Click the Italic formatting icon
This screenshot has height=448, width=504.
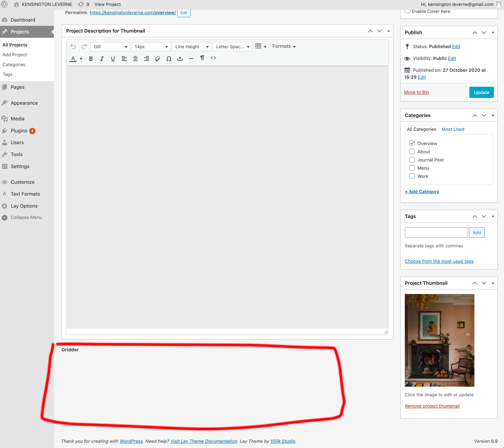(x=102, y=59)
